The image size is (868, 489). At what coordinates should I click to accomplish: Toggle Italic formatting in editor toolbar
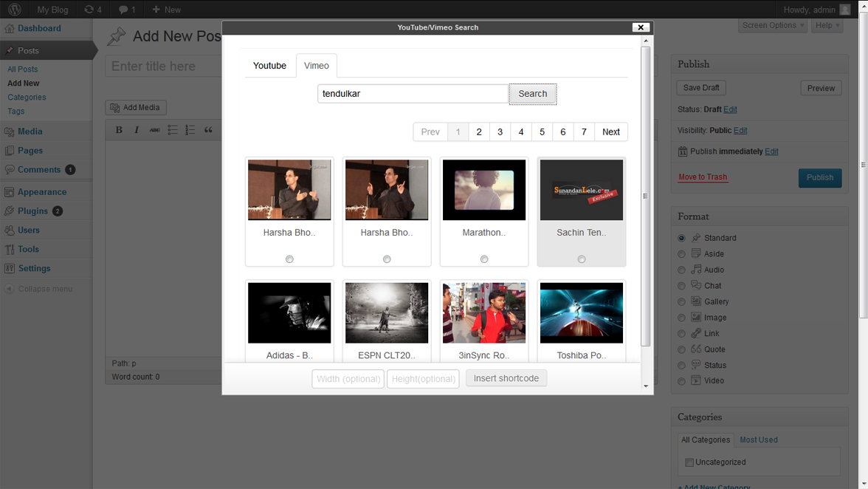click(137, 130)
